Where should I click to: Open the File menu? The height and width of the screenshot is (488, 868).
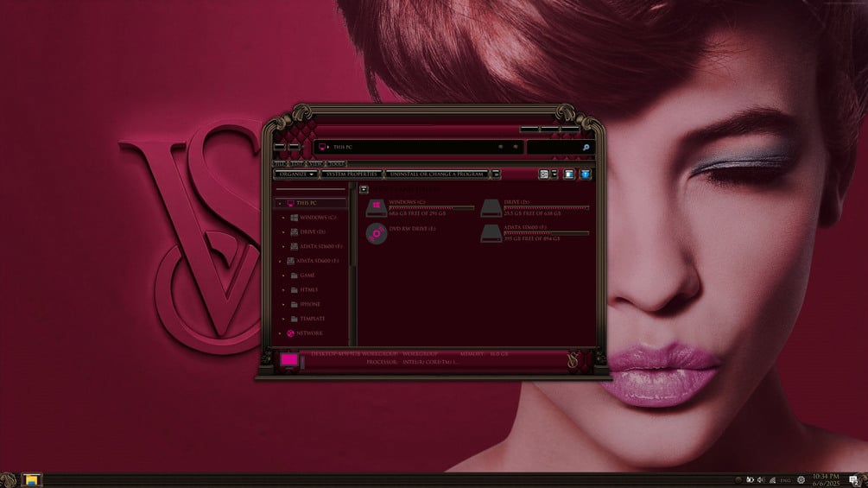[x=280, y=164]
